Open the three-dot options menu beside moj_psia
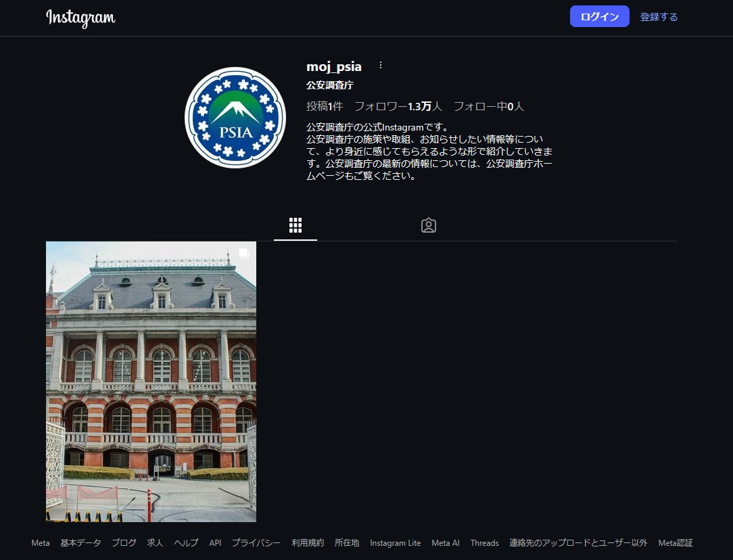733x560 pixels. click(381, 66)
